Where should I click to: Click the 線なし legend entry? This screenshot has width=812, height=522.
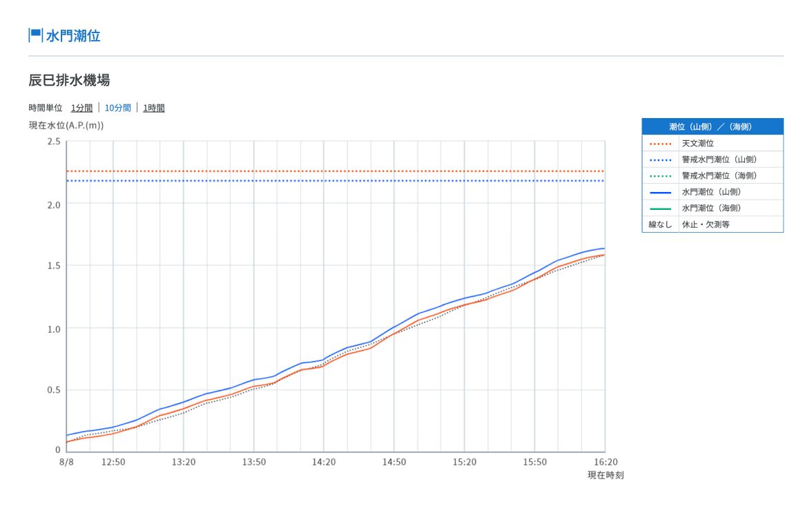coord(660,224)
